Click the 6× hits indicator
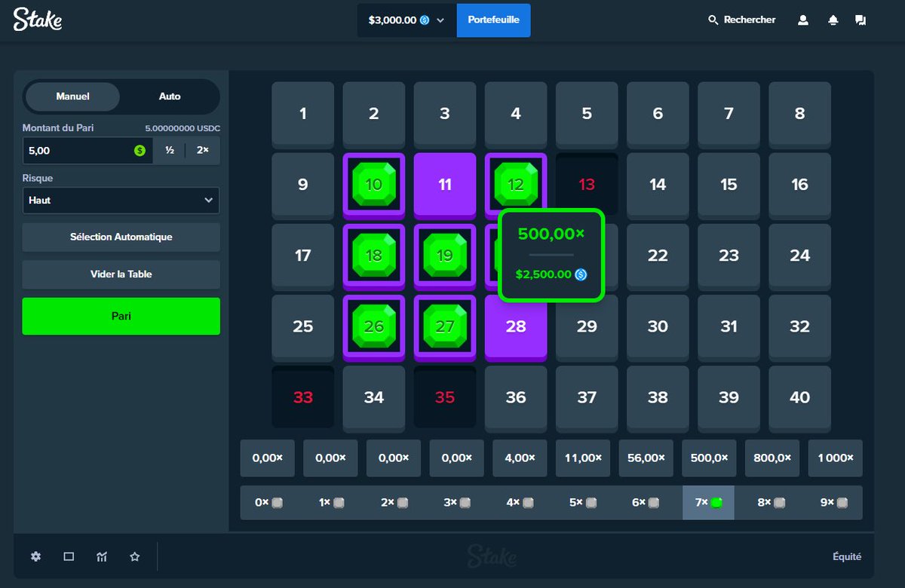This screenshot has height=588, width=905. coord(646,503)
